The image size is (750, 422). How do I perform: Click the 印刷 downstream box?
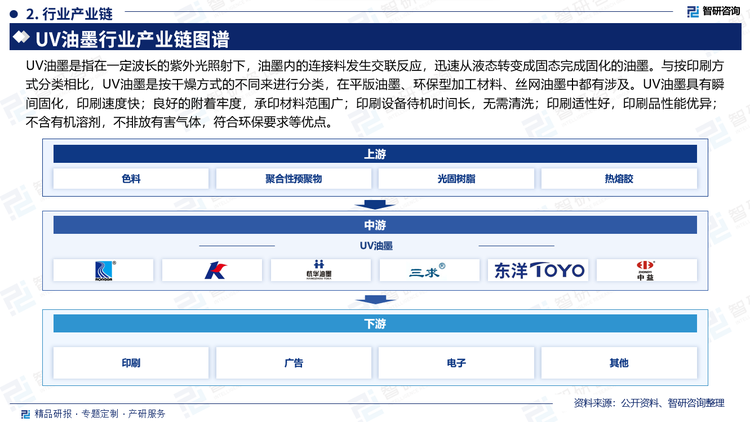(131, 363)
